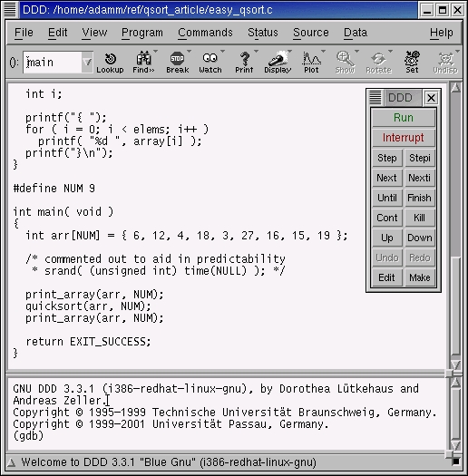Click the Find binoculars icon
Viewport: 468px width, 476px height.
pos(143,63)
